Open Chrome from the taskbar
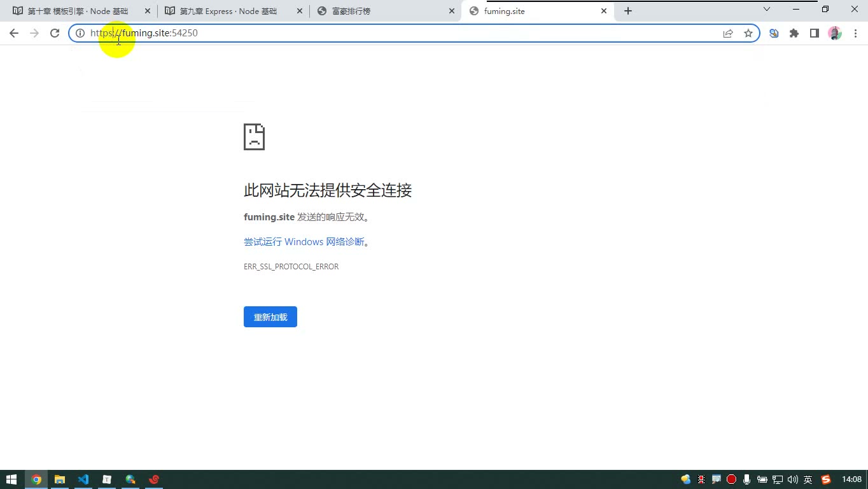Viewport: 868px width, 489px height. [x=36, y=479]
